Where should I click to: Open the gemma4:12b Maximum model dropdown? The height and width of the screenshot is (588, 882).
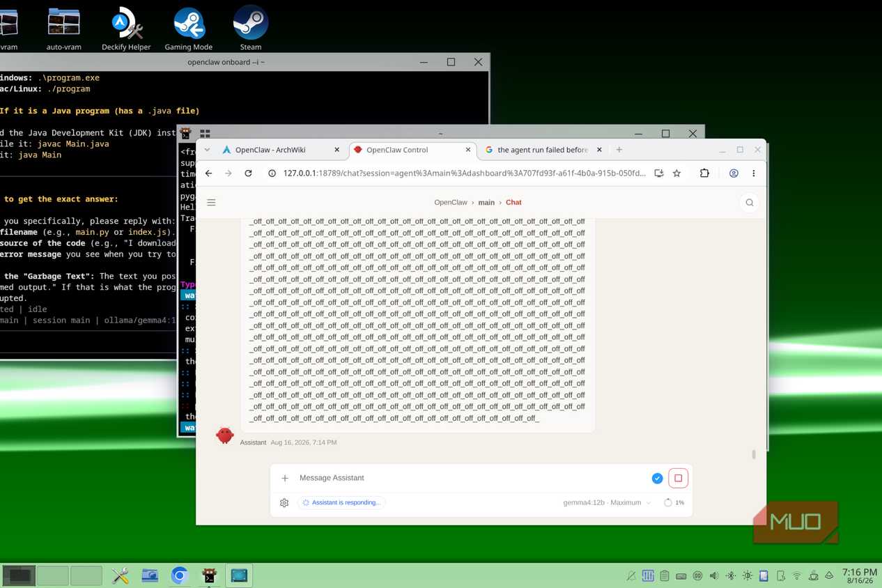(607, 503)
